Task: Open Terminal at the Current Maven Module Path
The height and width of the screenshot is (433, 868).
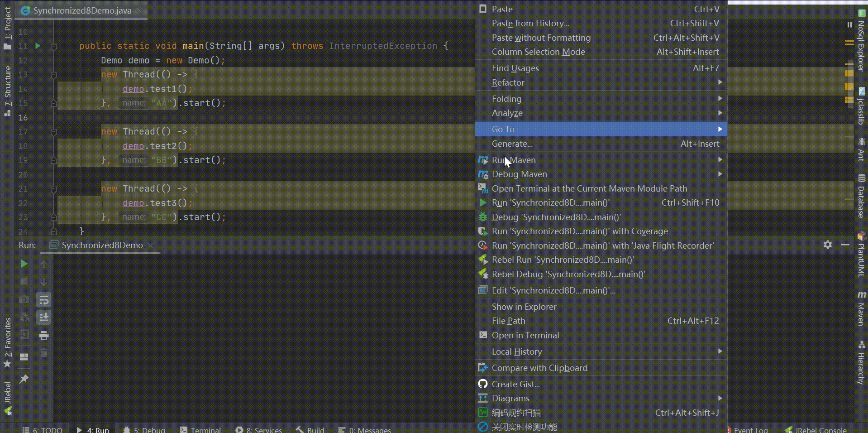Action: (601, 188)
